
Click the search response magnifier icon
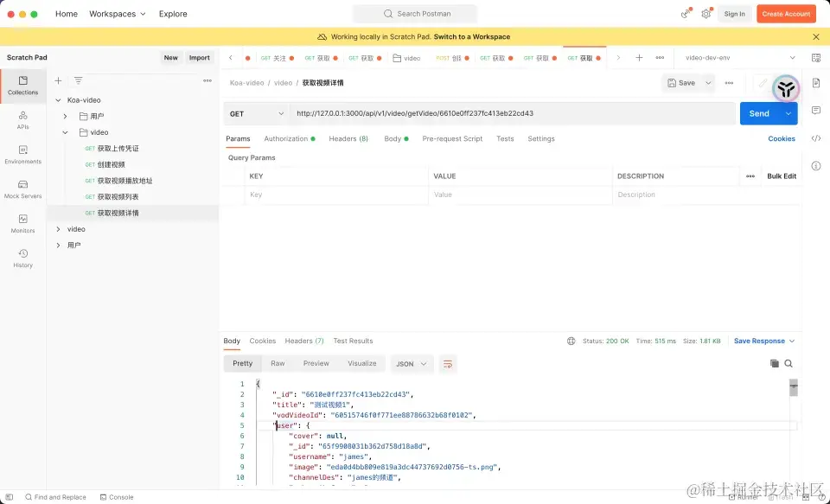tap(788, 363)
